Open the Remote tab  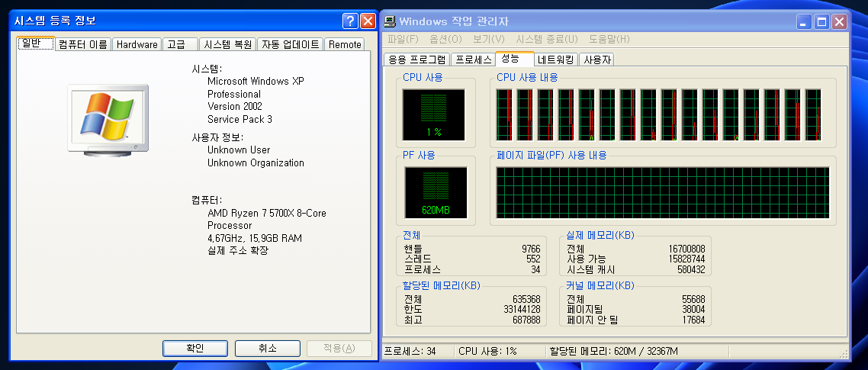tap(345, 45)
